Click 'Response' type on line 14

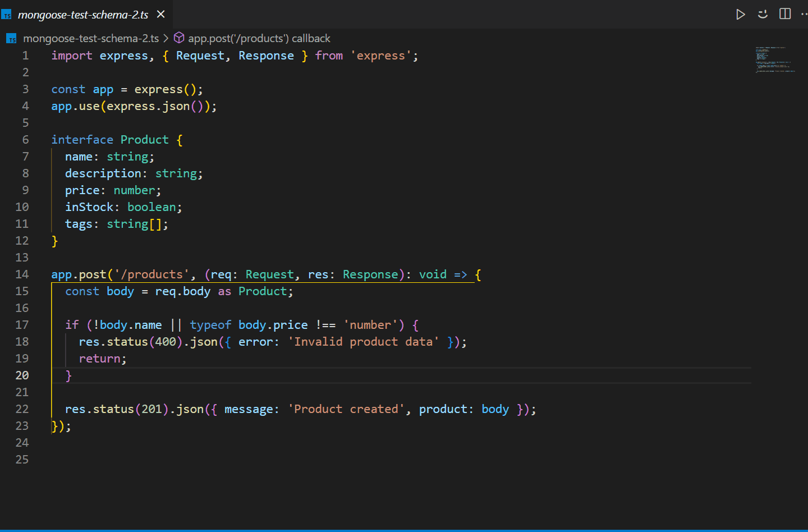370,274
